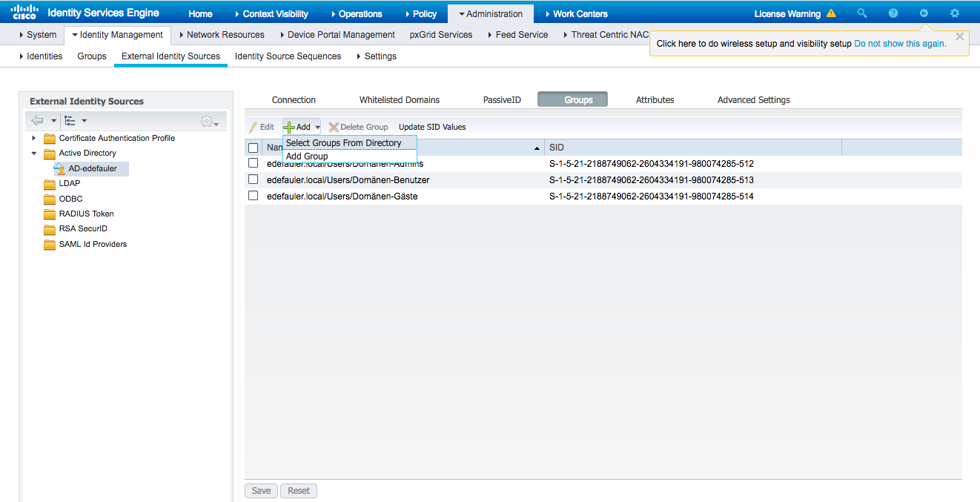The image size is (980, 502).
Task: Switch to the Whitelisted Domains tab
Action: pos(400,99)
